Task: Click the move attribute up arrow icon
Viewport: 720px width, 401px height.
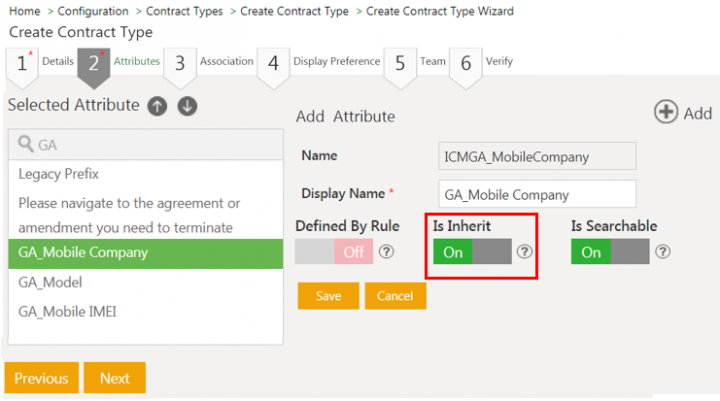Action: coord(158,106)
